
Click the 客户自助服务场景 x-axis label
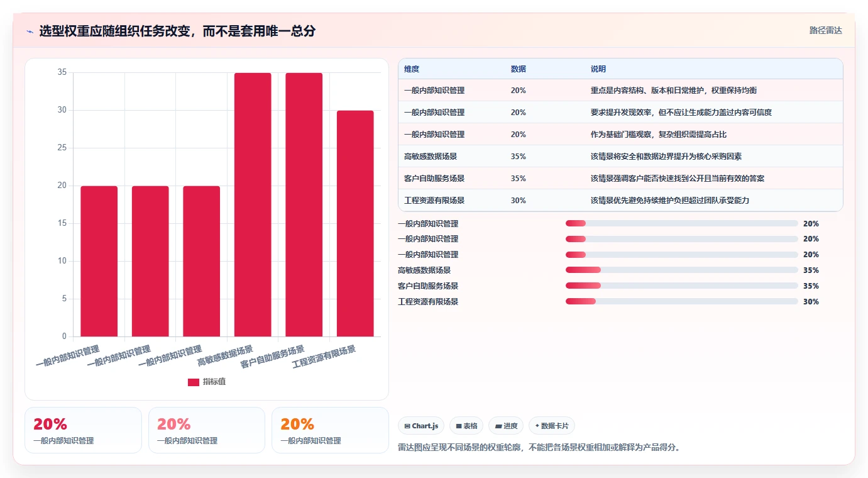tap(272, 357)
